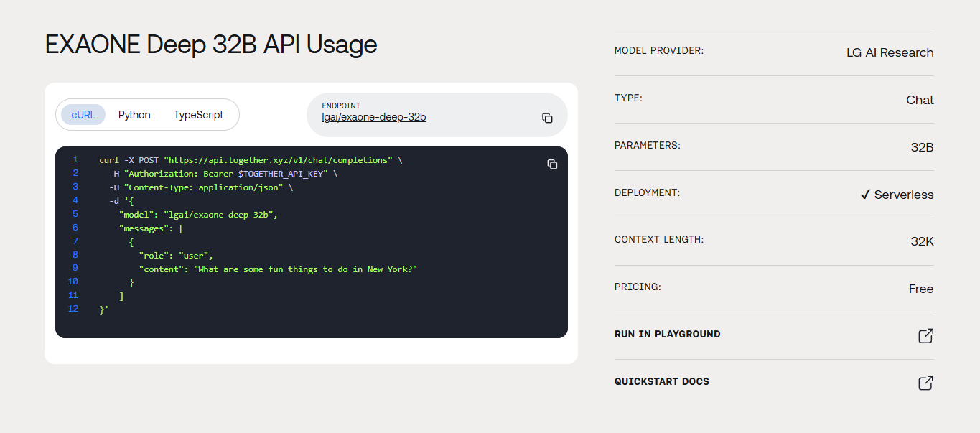Click the CONTEXT LENGTH label
This screenshot has height=433, width=980.
click(659, 239)
